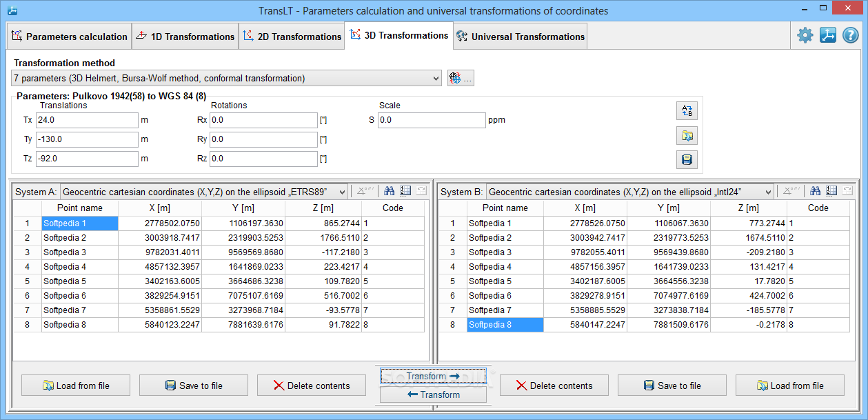Click the blue chart icon beside settings

827,35
